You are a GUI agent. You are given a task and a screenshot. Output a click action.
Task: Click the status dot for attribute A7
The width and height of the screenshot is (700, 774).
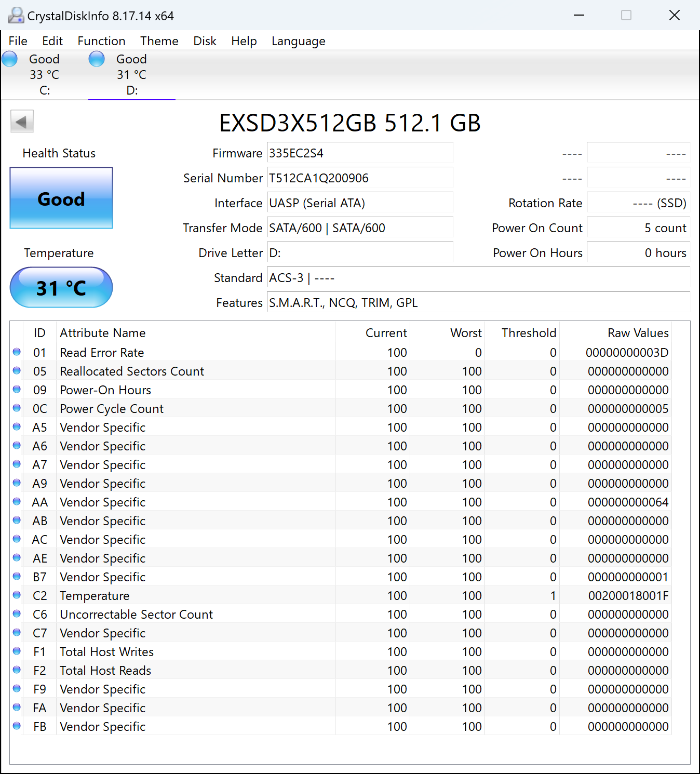(17, 464)
